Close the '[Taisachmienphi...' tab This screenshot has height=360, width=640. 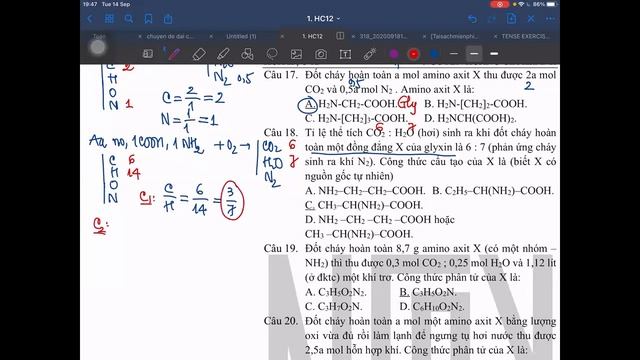click(x=424, y=36)
